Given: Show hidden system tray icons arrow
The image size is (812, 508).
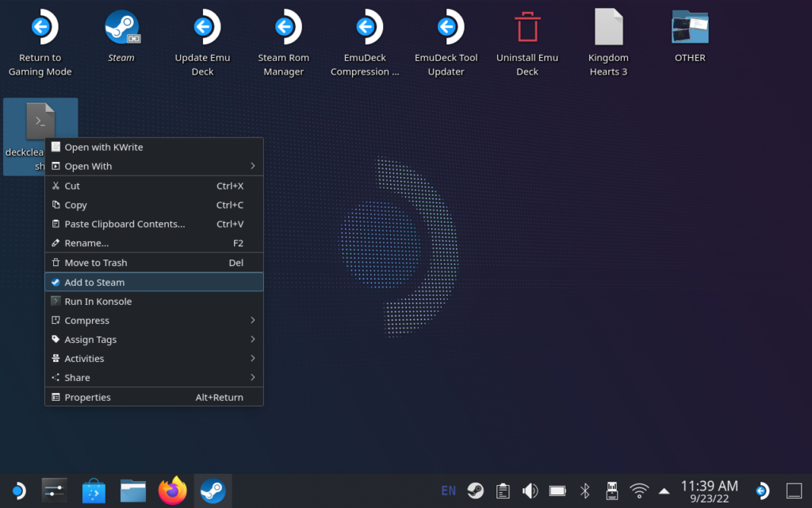Looking at the screenshot, I should (664, 491).
